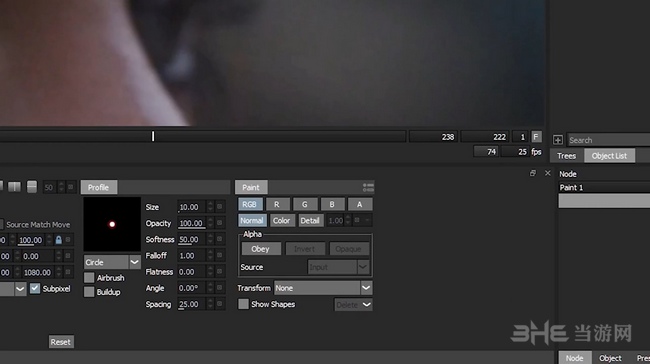Select the horizontal split view icon
The width and height of the screenshot is (650, 364).
point(32,187)
